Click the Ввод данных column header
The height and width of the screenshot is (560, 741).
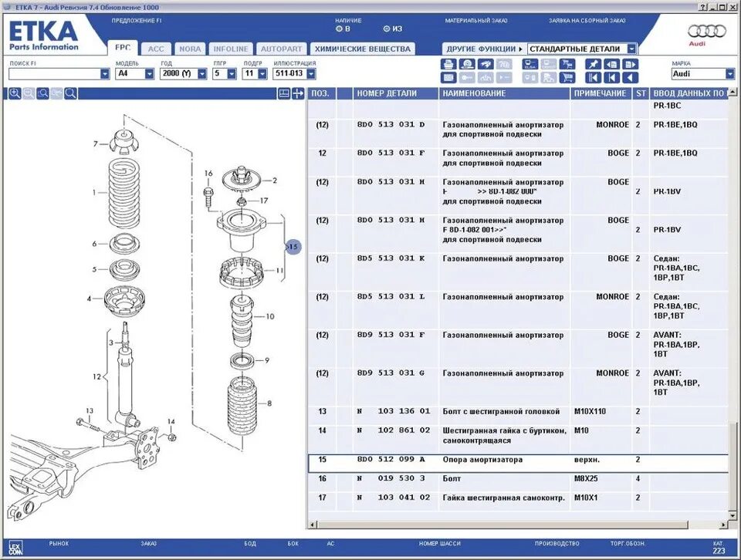coord(689,93)
